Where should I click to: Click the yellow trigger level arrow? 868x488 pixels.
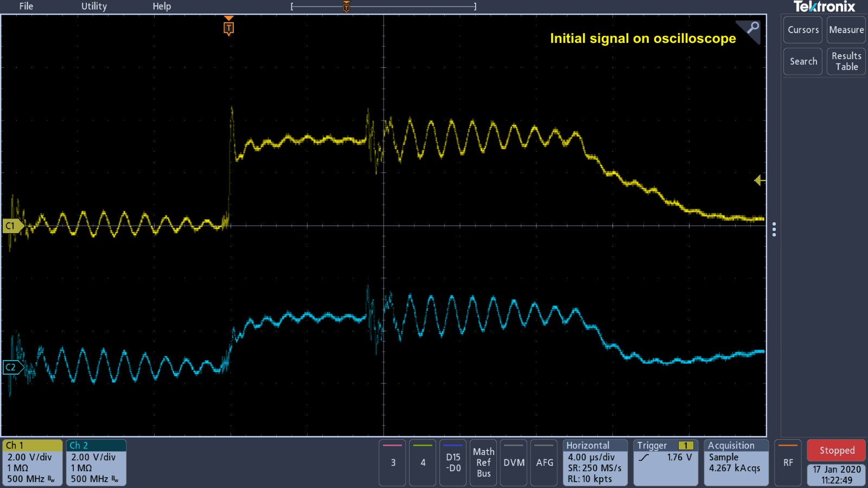[759, 181]
